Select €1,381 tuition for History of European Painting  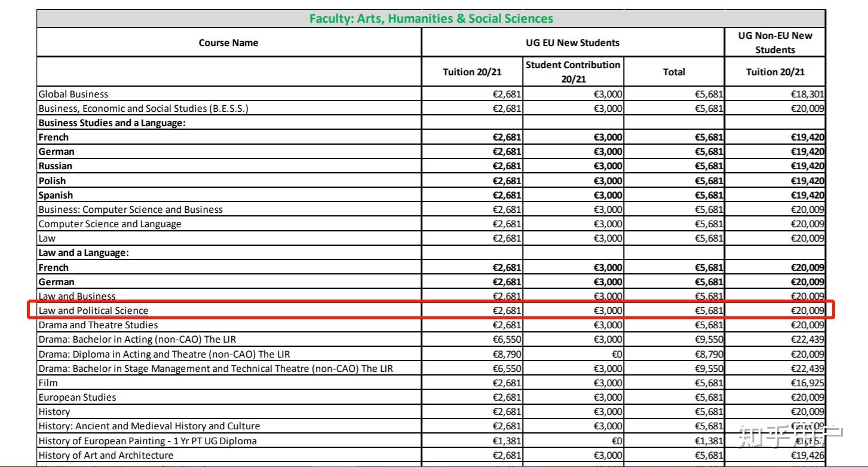[507, 441]
